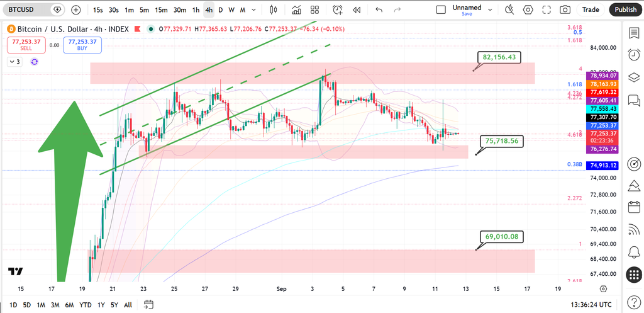Take a chart snapshot with camera icon
Image resolution: width=644 pixels, height=313 pixels.
pos(565,9)
